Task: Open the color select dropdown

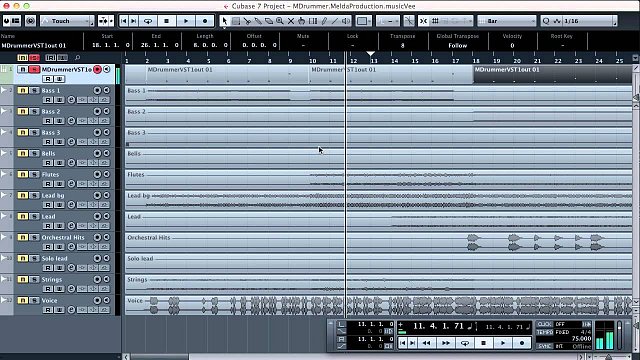Action: coord(363,21)
